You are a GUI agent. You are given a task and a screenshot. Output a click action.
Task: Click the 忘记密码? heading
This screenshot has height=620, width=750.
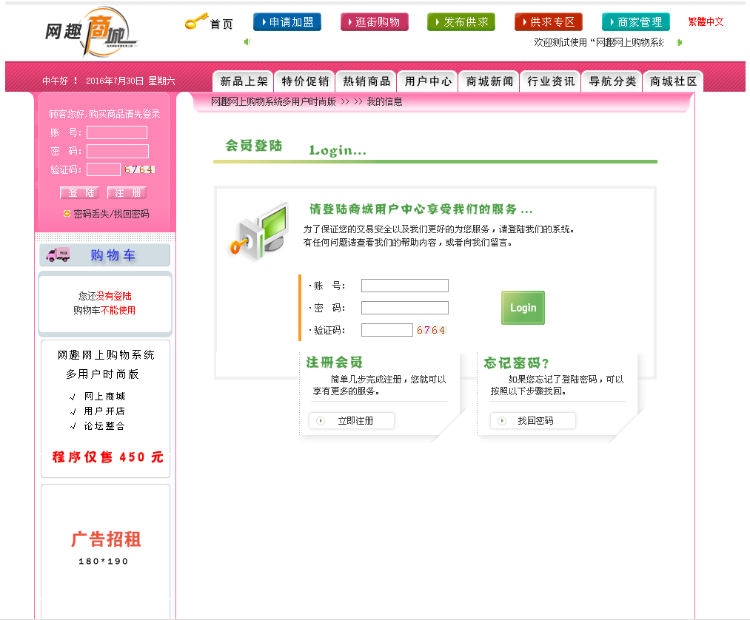[x=516, y=363]
